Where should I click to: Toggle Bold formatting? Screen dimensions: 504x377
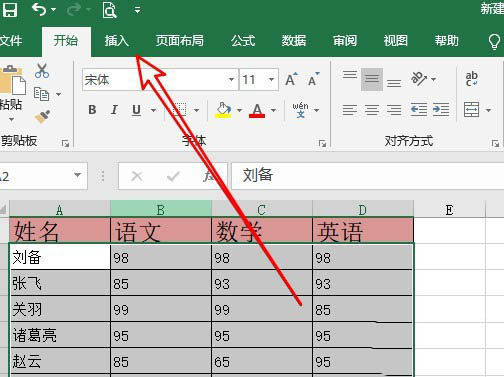click(92, 110)
